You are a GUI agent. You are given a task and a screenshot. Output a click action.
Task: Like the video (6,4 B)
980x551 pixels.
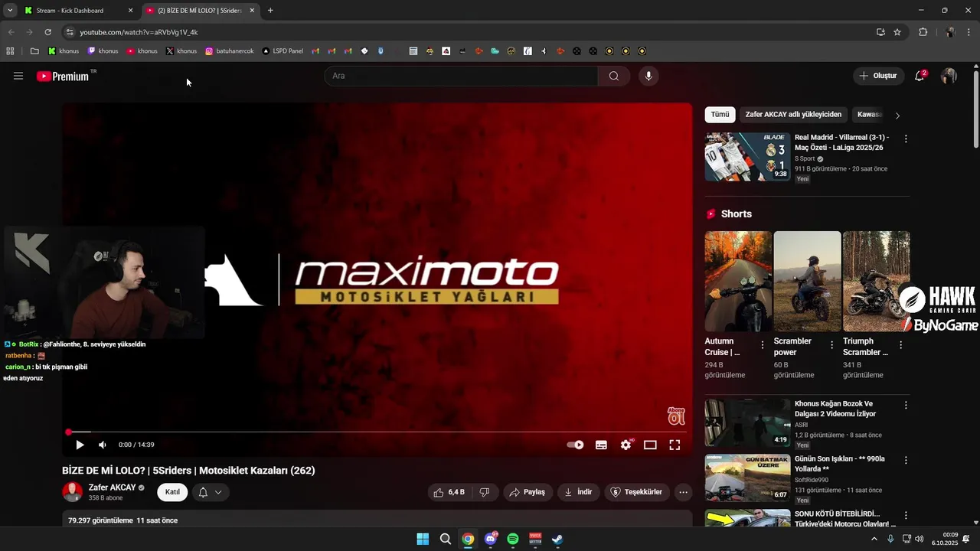click(449, 492)
